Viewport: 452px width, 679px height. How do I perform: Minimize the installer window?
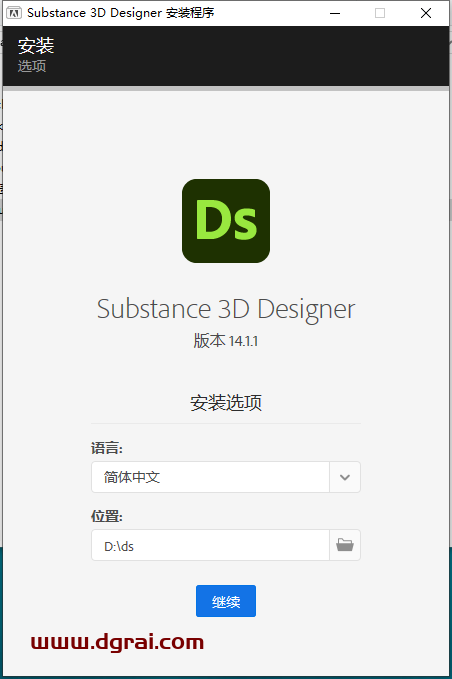pos(335,13)
